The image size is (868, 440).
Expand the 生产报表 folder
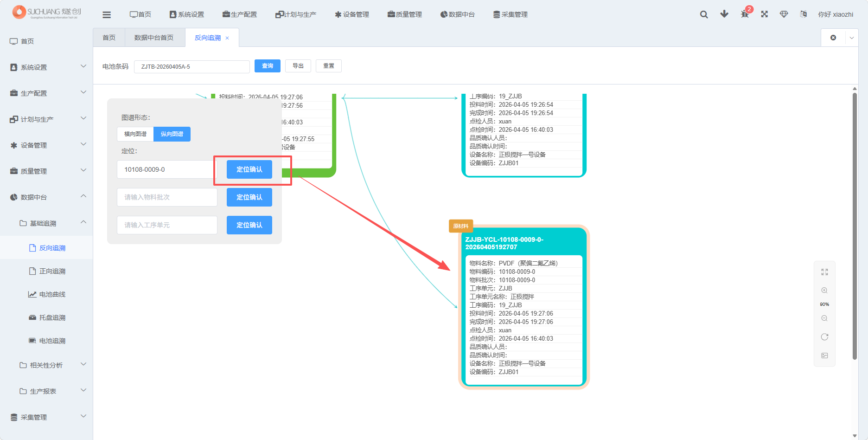(46, 391)
